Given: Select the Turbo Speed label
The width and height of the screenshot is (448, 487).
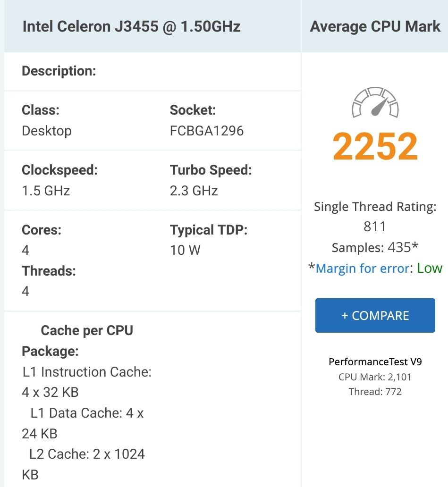Looking at the screenshot, I should coord(211,170).
